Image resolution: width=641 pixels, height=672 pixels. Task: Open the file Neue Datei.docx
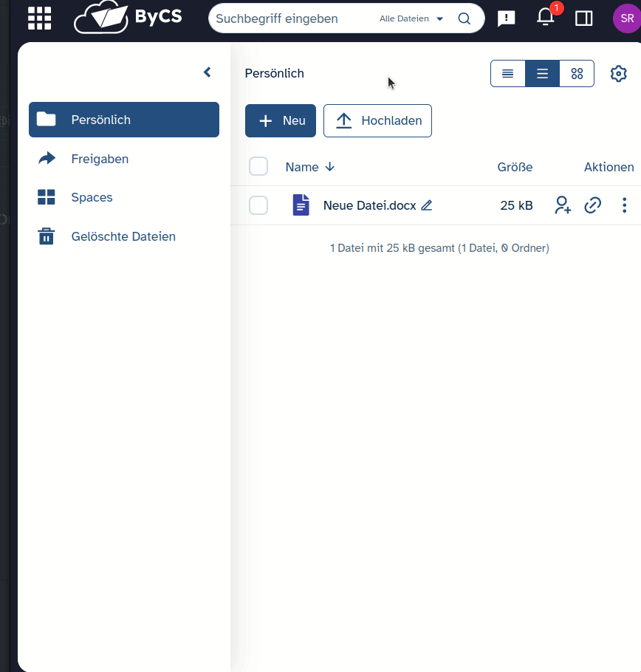369,205
